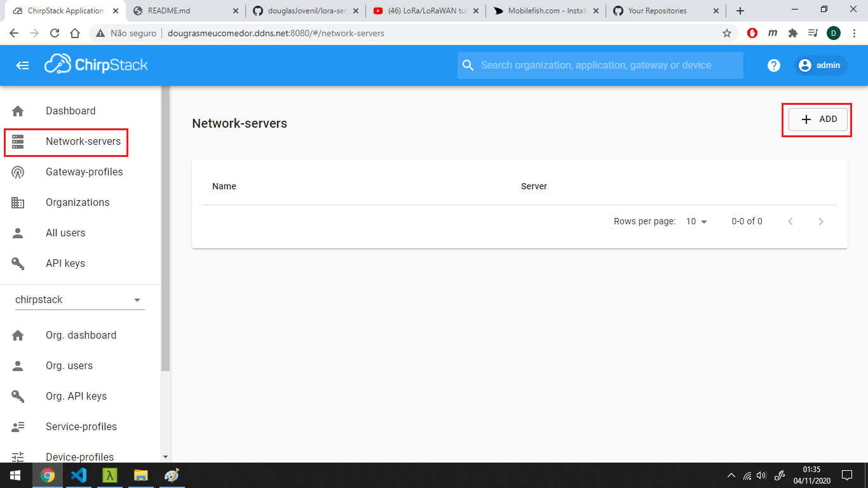Click the sidebar vertical scrollbar thumb
This screenshot has height=488, width=868.
coord(166,228)
